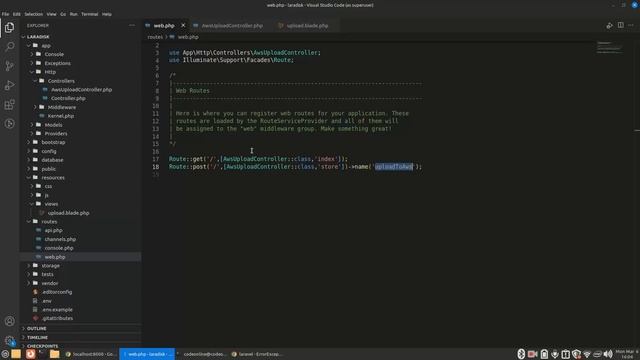Open the editor more actions ellipsis
640x360 pixels.
click(631, 25)
